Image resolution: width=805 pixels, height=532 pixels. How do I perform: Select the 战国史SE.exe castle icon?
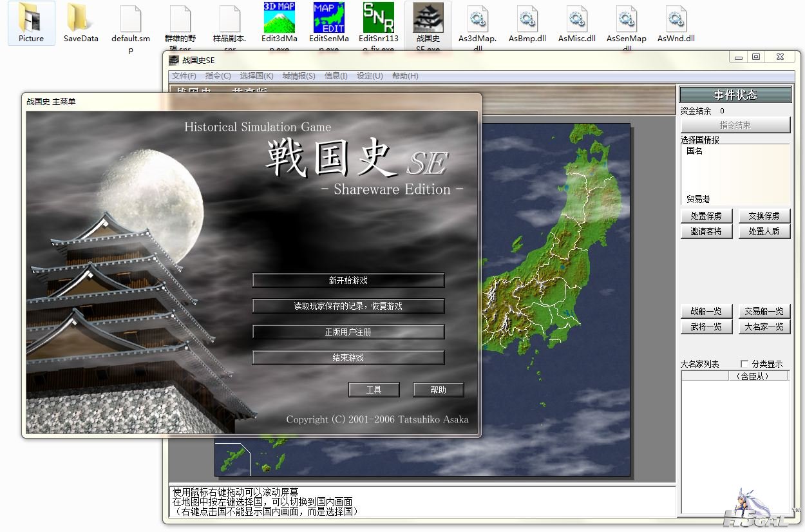tap(428, 18)
